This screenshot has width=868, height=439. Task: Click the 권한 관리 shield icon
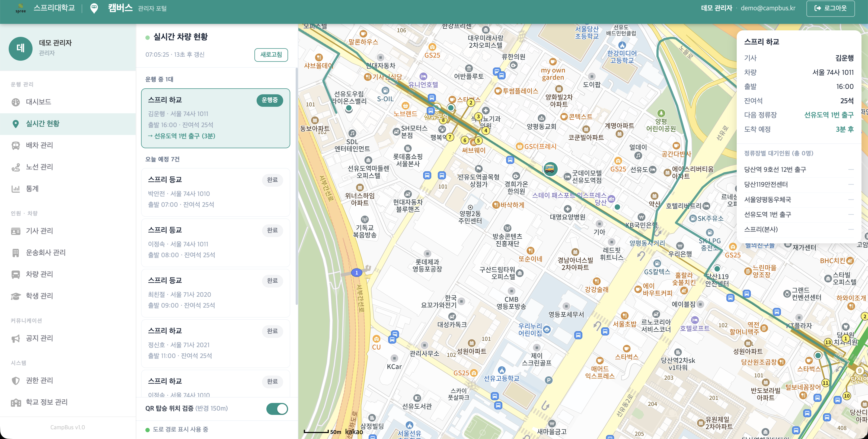tap(15, 380)
